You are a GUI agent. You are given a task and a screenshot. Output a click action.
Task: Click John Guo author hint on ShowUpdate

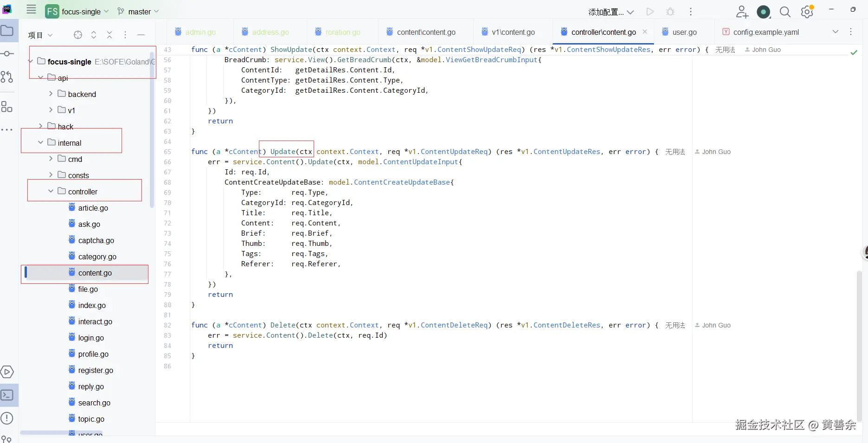(763, 50)
